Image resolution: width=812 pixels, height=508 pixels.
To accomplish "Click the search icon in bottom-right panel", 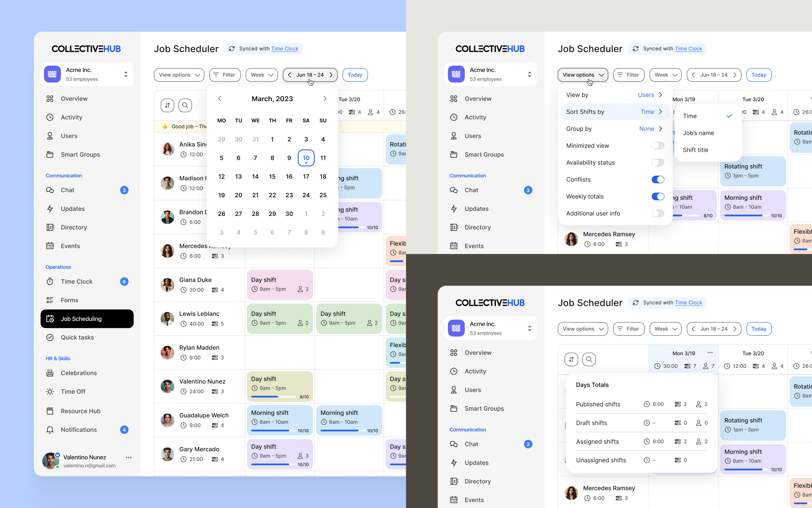I will 589,360.
